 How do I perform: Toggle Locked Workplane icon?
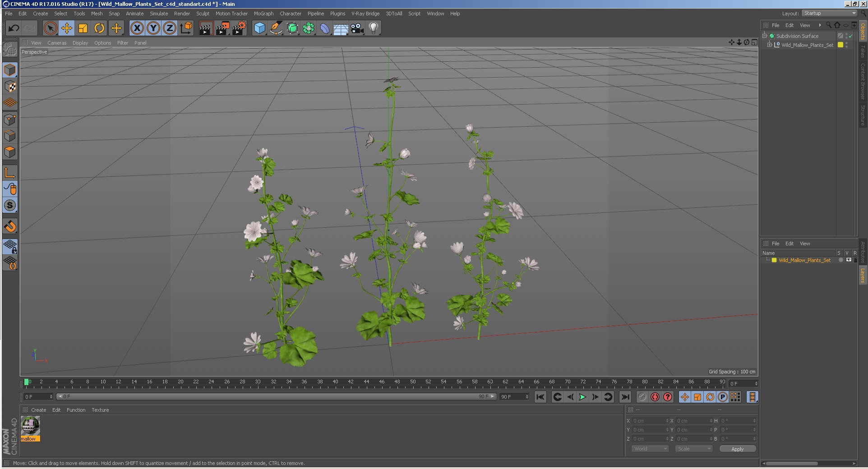[x=10, y=246]
